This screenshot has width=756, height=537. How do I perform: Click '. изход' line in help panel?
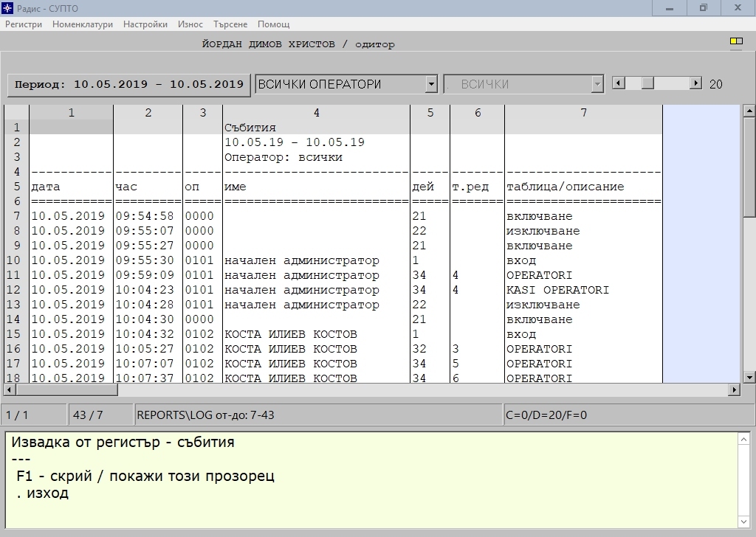click(42, 493)
